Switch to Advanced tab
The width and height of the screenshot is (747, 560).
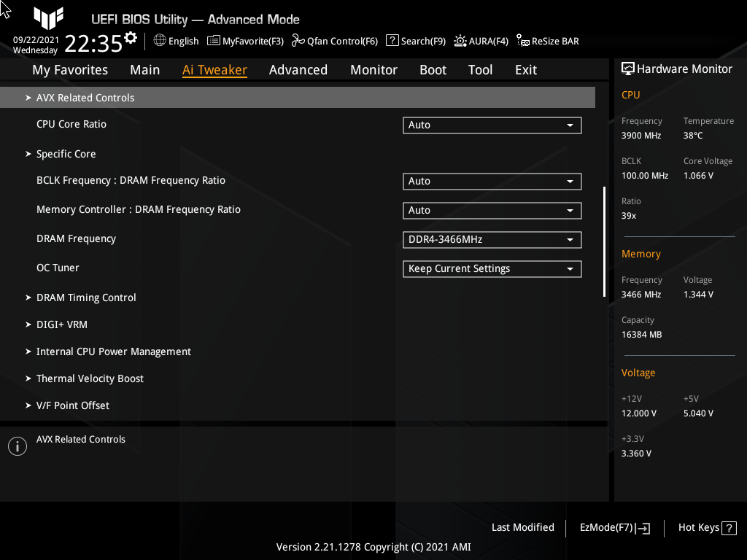click(298, 70)
